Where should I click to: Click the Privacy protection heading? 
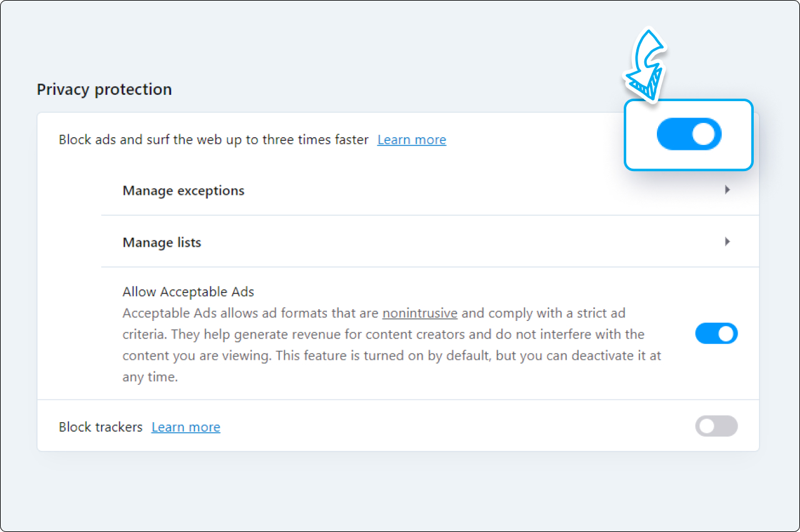tap(104, 89)
